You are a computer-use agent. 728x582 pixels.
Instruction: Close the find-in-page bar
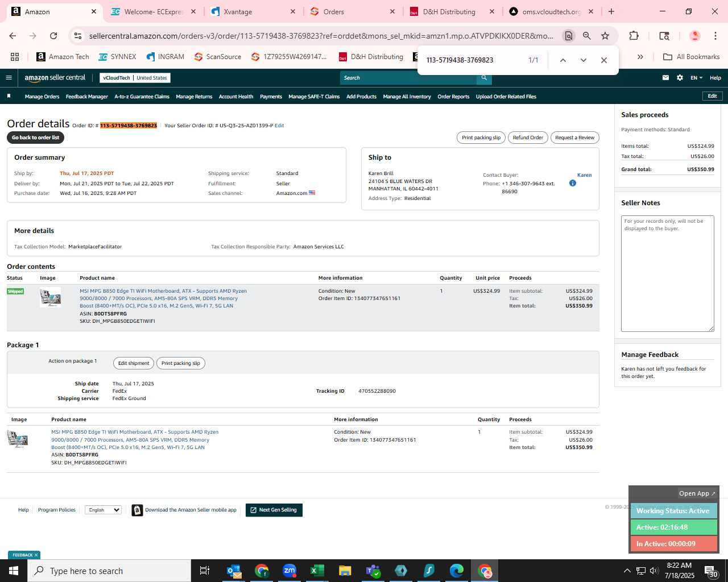(604, 60)
